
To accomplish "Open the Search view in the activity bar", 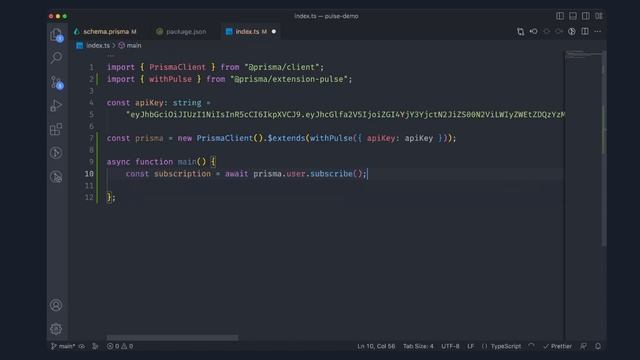I will [x=56, y=58].
